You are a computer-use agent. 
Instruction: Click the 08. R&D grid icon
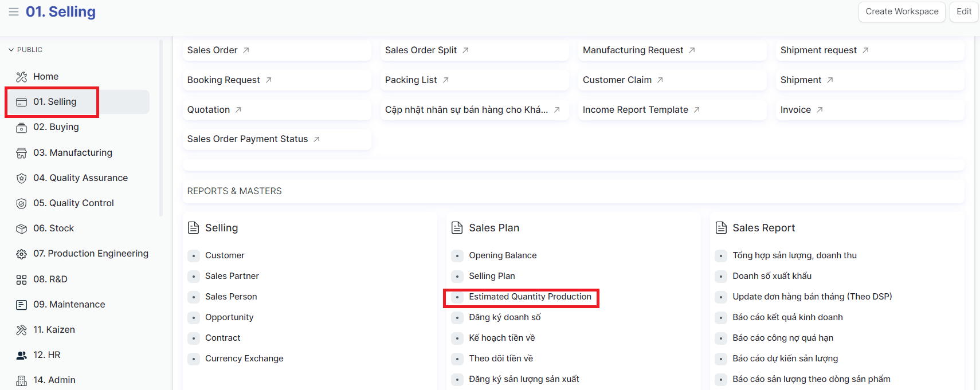click(x=22, y=279)
